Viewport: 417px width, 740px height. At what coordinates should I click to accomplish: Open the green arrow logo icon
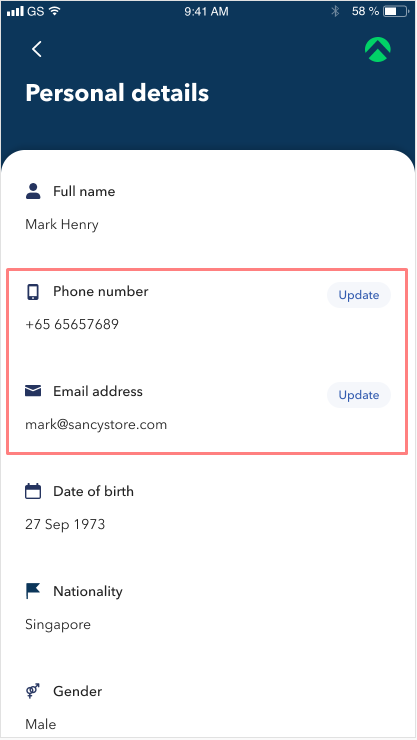(378, 49)
